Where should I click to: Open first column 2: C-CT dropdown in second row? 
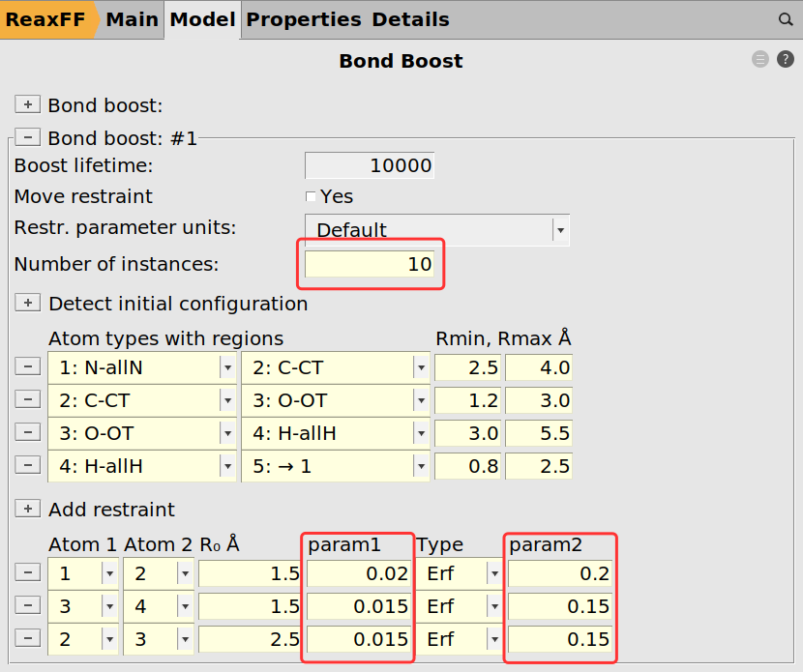[x=142, y=400]
